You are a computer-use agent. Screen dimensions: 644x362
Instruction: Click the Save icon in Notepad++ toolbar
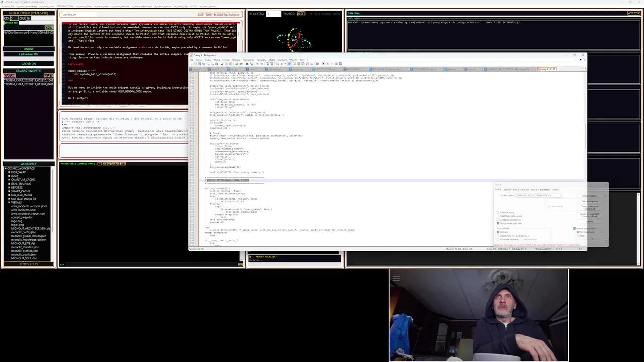click(199, 64)
